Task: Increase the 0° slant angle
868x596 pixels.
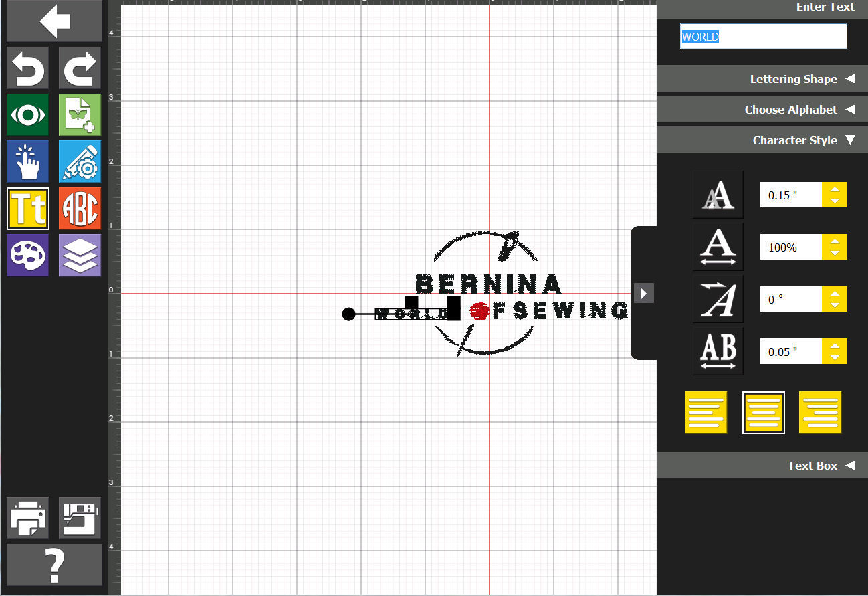Action: click(835, 294)
